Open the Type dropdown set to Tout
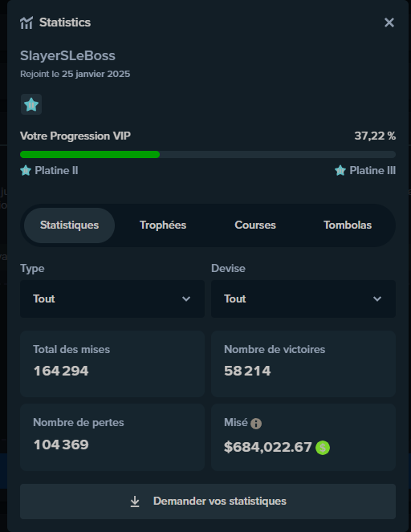Screen dimensions: 411x532 tap(112, 299)
